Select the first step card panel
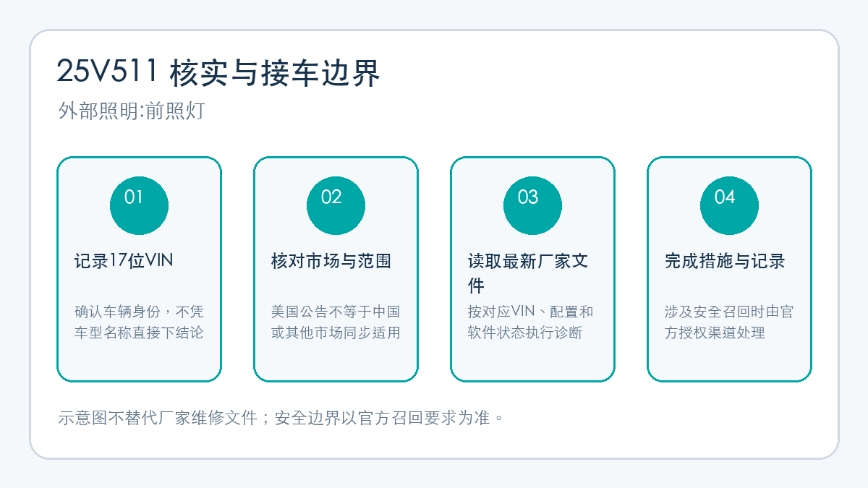This screenshot has height=488, width=868. click(139, 269)
